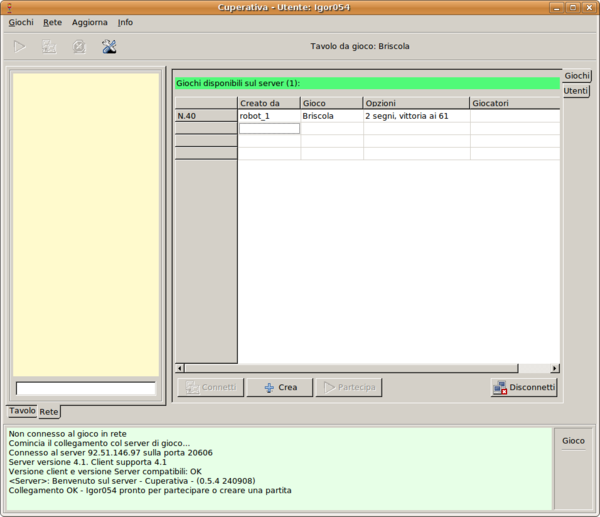Open the Aggiorna menu
The image size is (600, 517).
tap(89, 22)
